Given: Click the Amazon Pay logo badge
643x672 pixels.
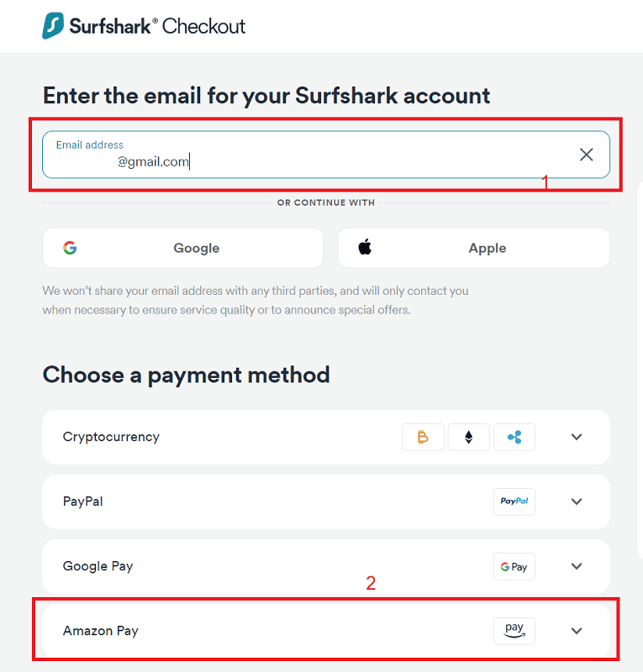Looking at the screenshot, I should 514,631.
